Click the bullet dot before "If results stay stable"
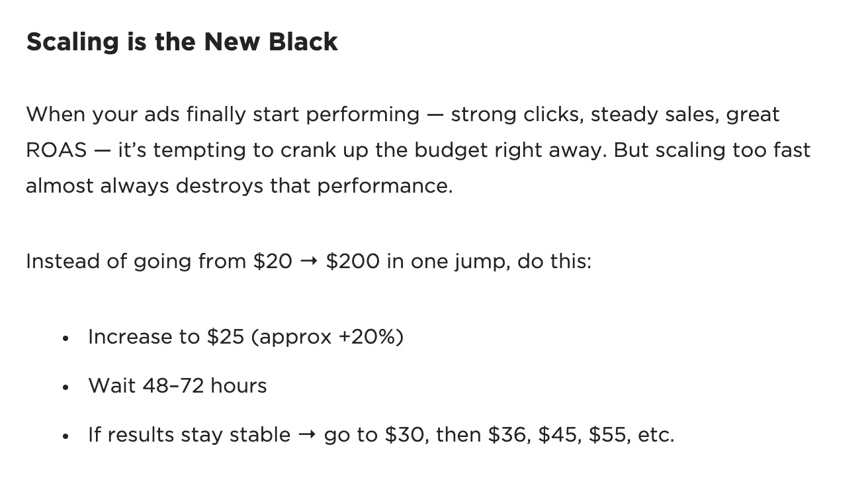Viewport: 868px width, 478px height. click(65, 437)
